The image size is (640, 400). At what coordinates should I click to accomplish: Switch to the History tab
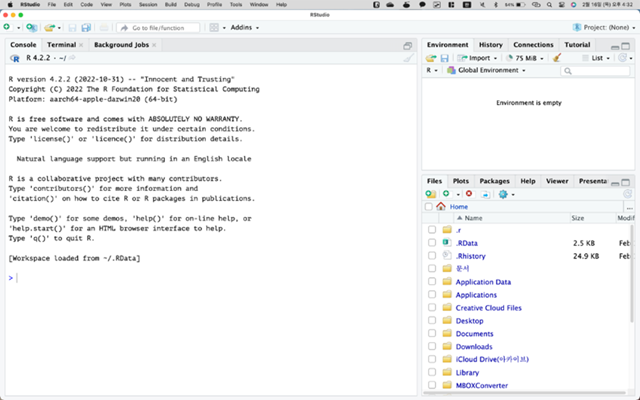pyautogui.click(x=491, y=45)
